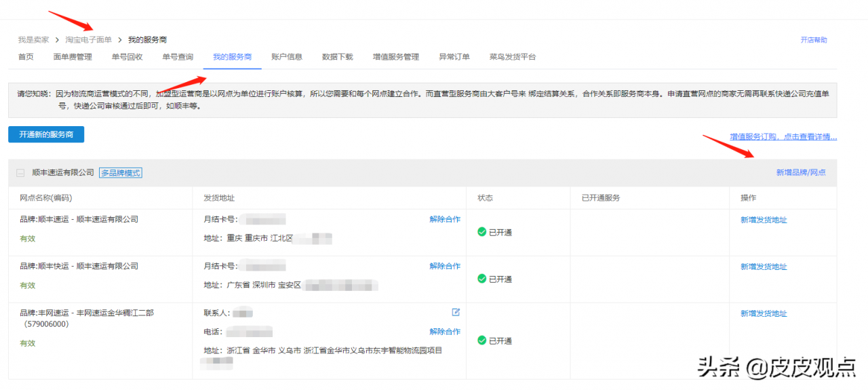Click 新增发货地址 in the 顺丰快运 brand row
Viewport: 868px width, 390px height.
pos(764,267)
